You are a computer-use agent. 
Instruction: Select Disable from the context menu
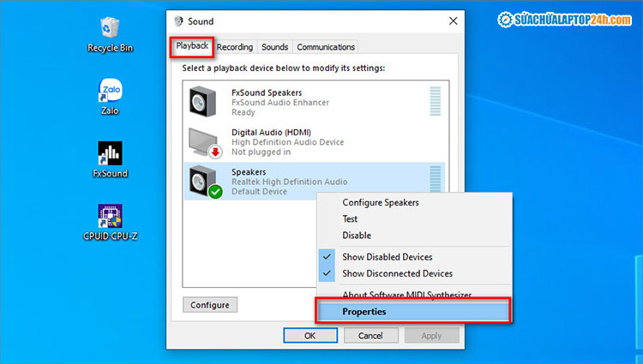[x=357, y=236]
